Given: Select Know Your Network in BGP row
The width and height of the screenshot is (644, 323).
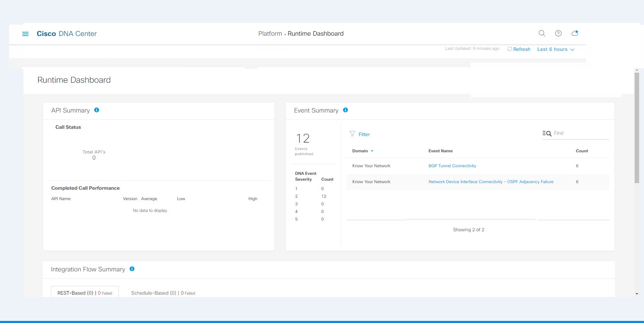Looking at the screenshot, I should (371, 166).
